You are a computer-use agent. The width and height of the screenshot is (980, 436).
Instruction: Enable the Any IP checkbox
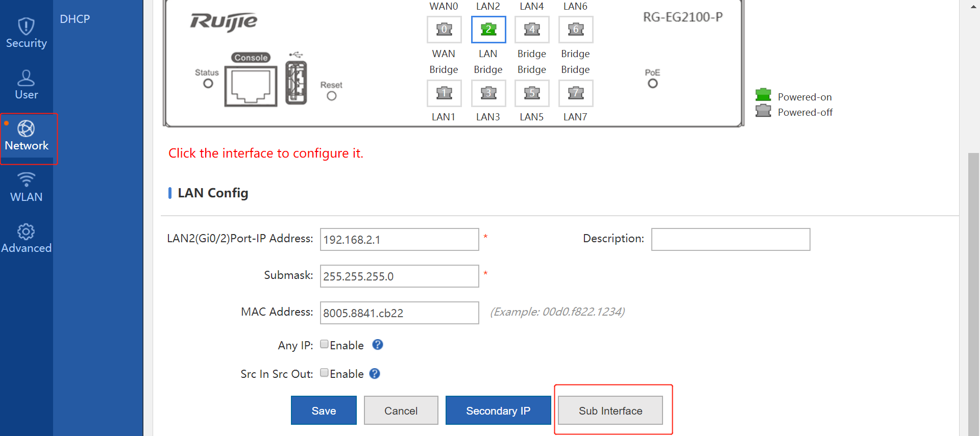click(x=324, y=344)
